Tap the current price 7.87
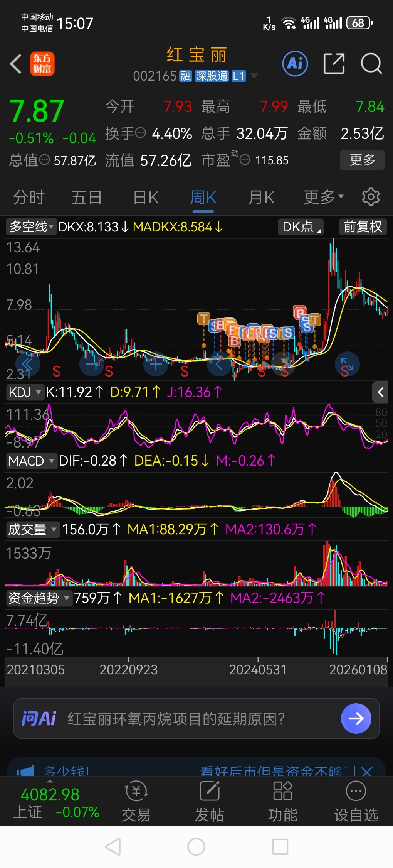 (x=37, y=111)
